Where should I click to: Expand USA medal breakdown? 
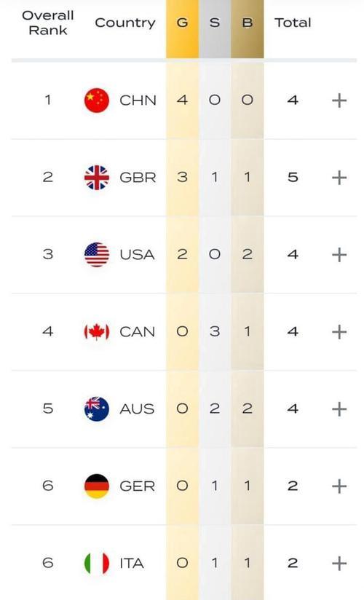pos(339,255)
